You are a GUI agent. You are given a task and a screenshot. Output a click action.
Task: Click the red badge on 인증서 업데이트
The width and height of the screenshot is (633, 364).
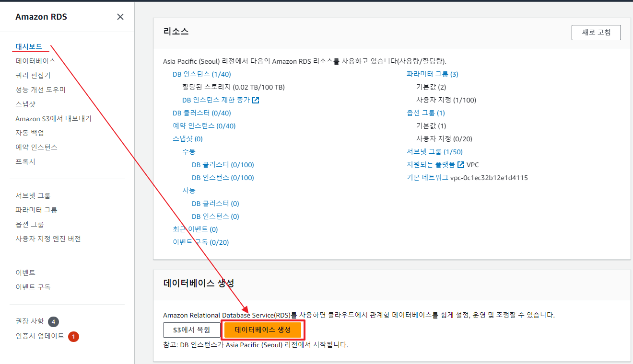[x=73, y=337]
